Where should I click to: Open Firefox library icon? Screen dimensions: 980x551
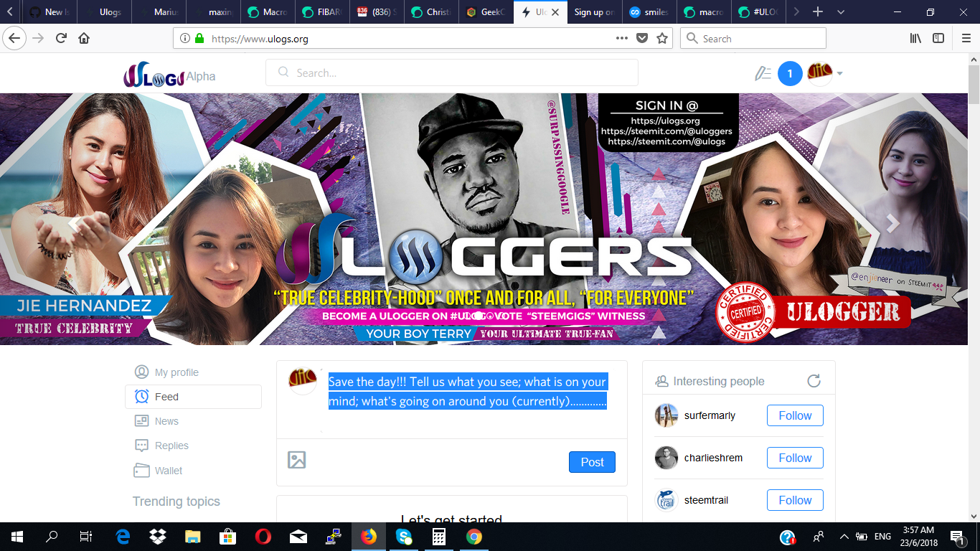coord(915,39)
